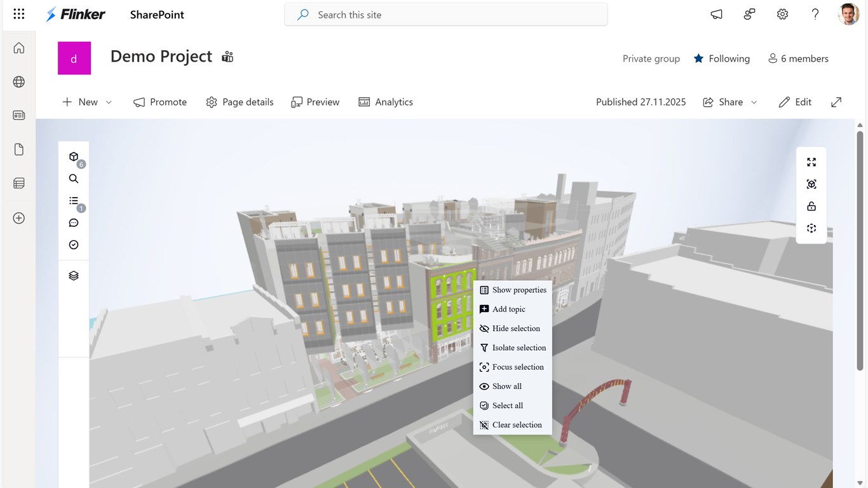Toggle the Following star
The height and width of the screenshot is (488, 868).
pyautogui.click(x=698, y=58)
